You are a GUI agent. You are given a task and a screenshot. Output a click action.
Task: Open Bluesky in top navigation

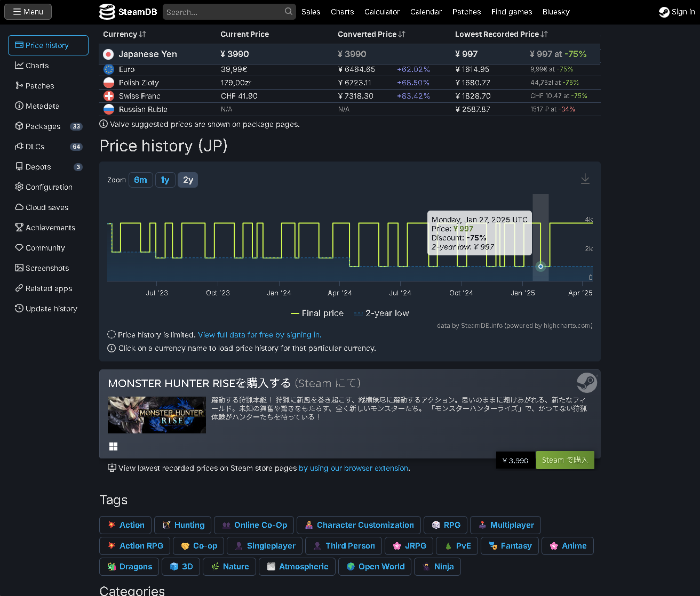pos(556,12)
